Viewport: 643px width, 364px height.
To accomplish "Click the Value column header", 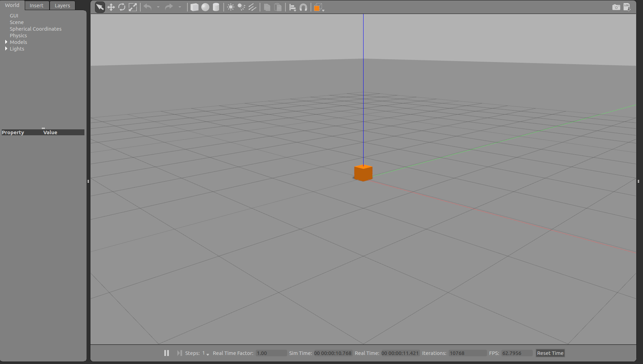I will (x=50, y=132).
